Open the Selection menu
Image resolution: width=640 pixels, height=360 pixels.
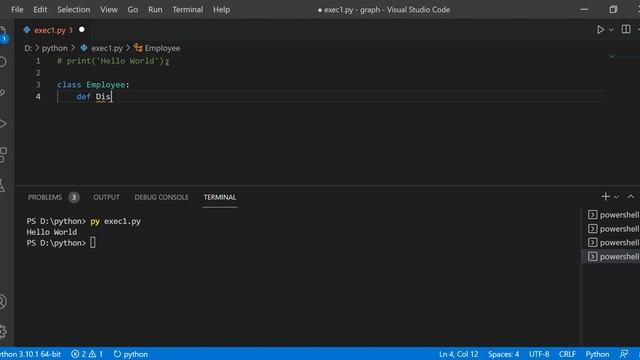(73, 9)
